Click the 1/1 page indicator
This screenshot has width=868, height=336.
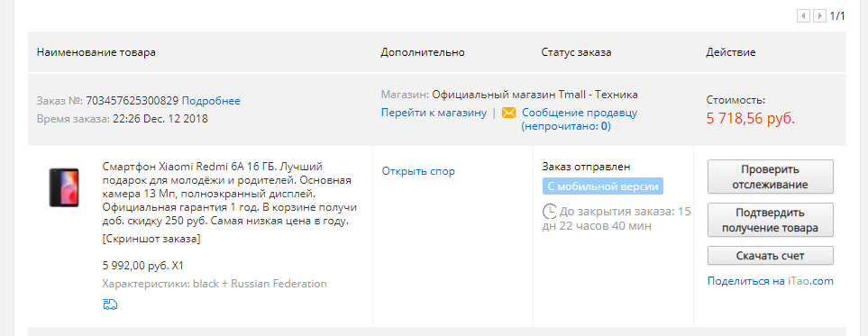pyautogui.click(x=837, y=16)
